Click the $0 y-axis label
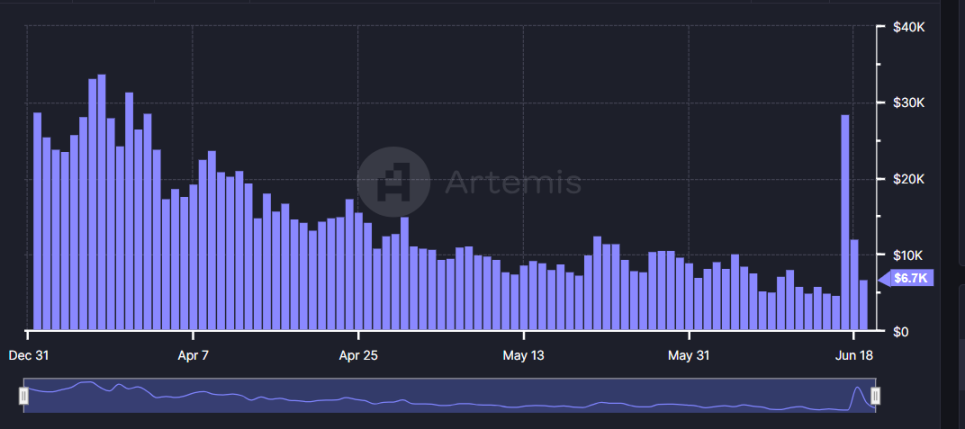This screenshot has height=429, width=965. click(x=900, y=331)
